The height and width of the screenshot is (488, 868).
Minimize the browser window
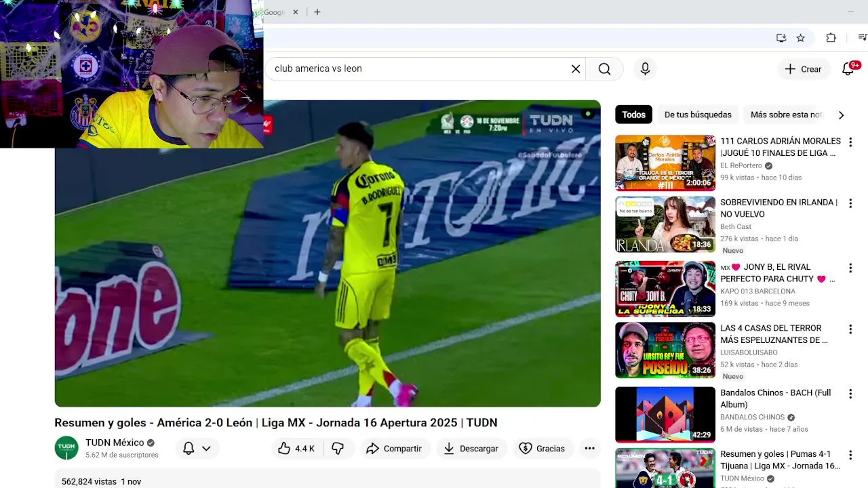click(850, 12)
